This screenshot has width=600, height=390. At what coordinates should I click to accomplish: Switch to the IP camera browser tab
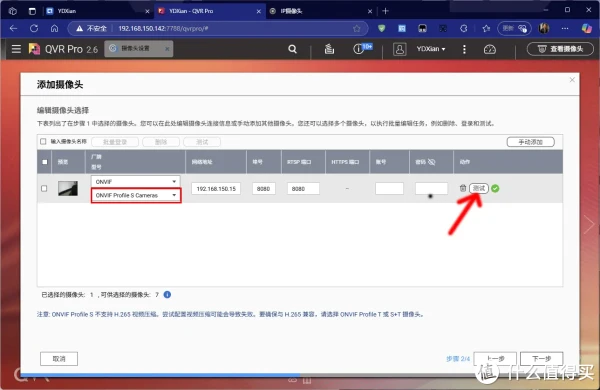[321, 11]
